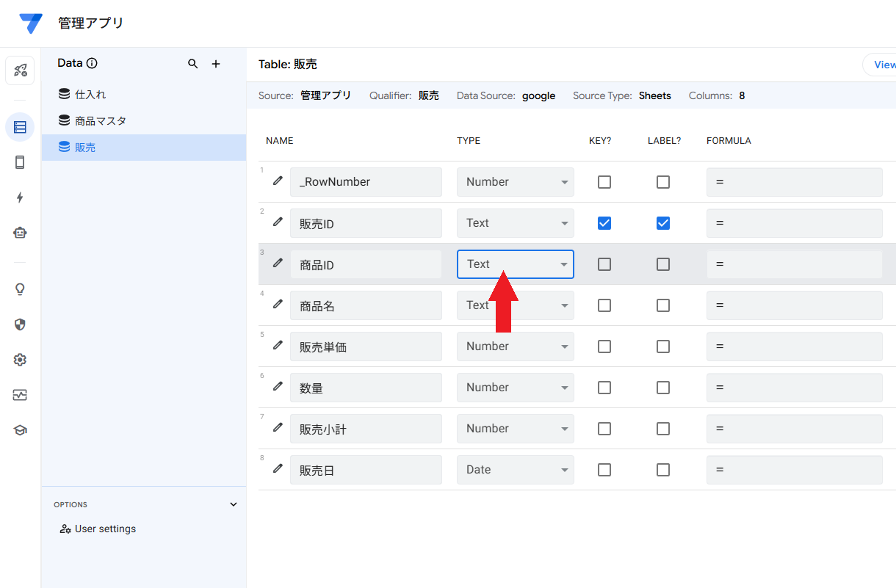Click the AppSheet logo icon
The height and width of the screenshot is (588, 896).
(31, 23)
